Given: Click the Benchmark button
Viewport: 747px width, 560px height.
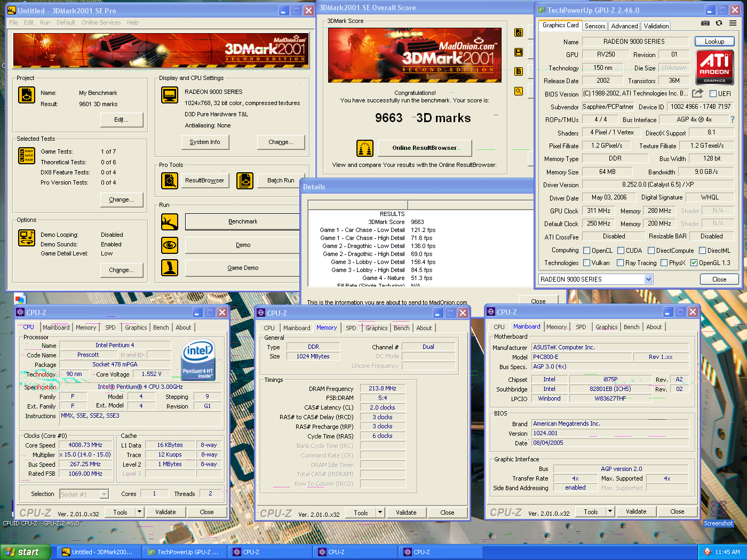Looking at the screenshot, I should tap(243, 221).
